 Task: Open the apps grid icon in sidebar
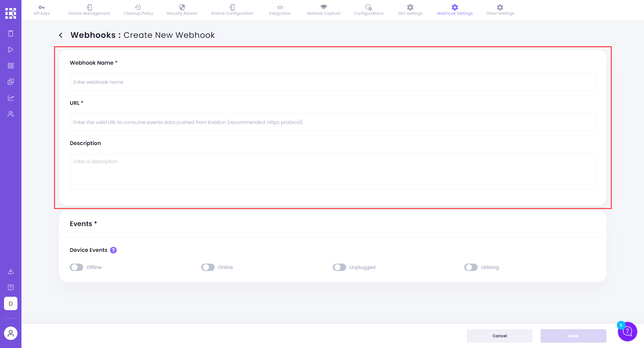pos(11,66)
